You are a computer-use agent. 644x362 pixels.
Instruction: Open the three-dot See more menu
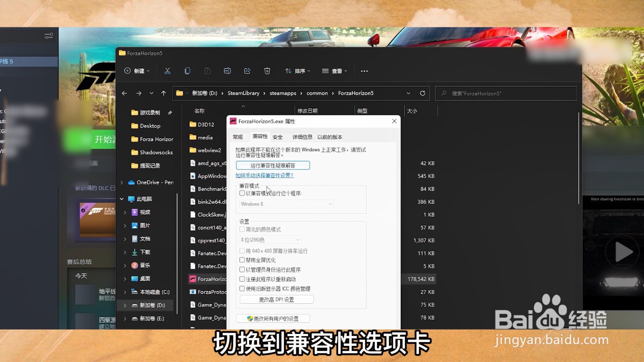[x=364, y=71]
